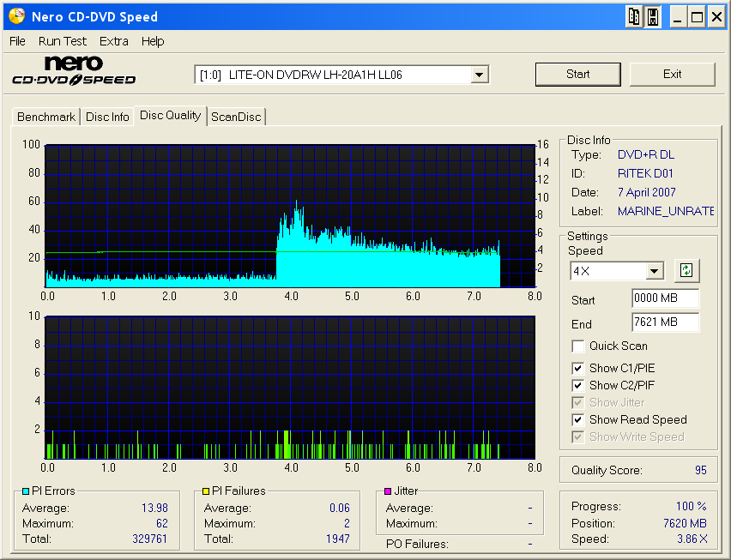
Task: Click the save floppy icon in title bar
Action: point(653,17)
